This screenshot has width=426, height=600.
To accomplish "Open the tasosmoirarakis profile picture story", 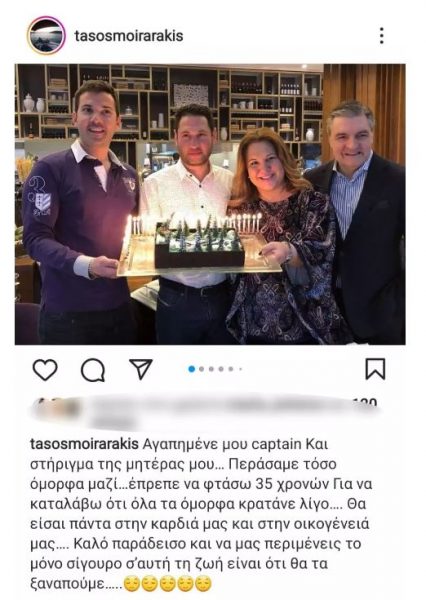I will coord(46,36).
